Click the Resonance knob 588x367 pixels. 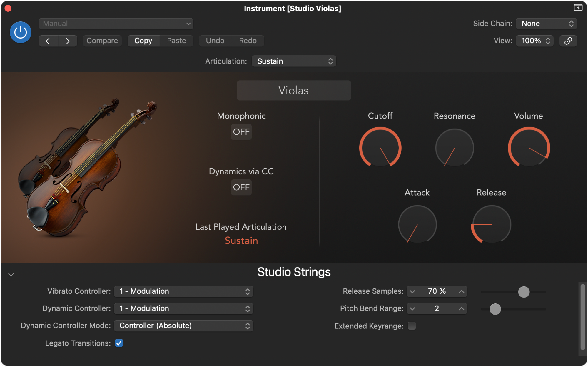[x=455, y=148]
